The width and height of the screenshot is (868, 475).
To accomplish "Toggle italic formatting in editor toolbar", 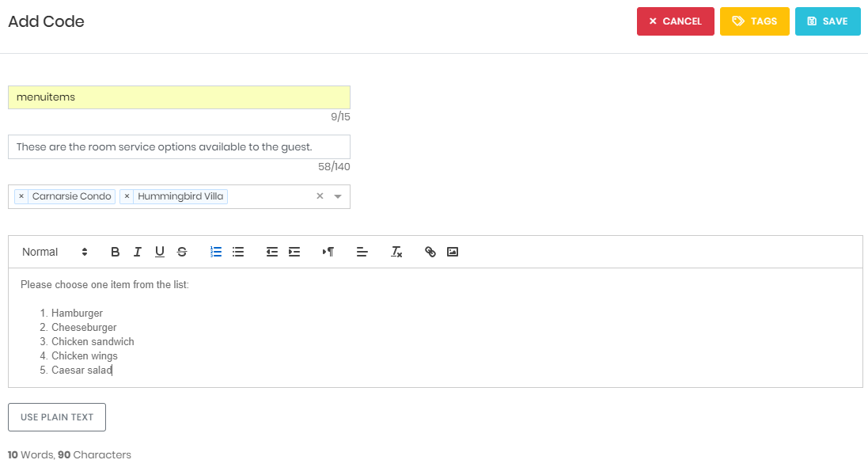I will [138, 252].
